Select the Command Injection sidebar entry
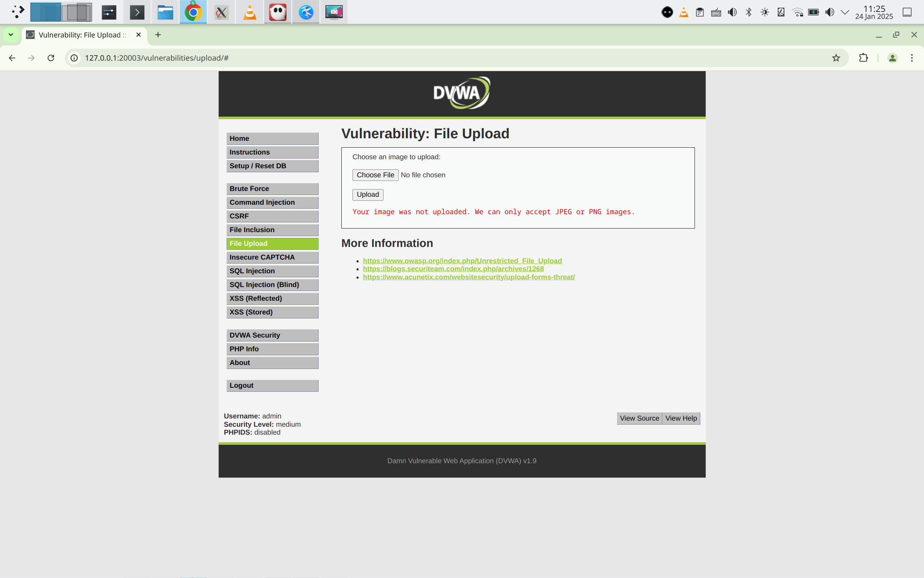Viewport: 924px width, 578px height. tap(272, 202)
